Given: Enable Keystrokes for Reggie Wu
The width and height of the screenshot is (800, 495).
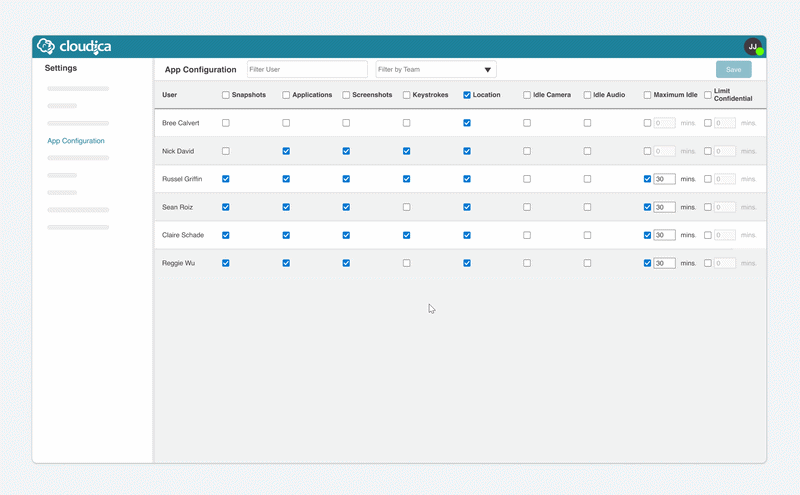Looking at the screenshot, I should click(x=407, y=263).
